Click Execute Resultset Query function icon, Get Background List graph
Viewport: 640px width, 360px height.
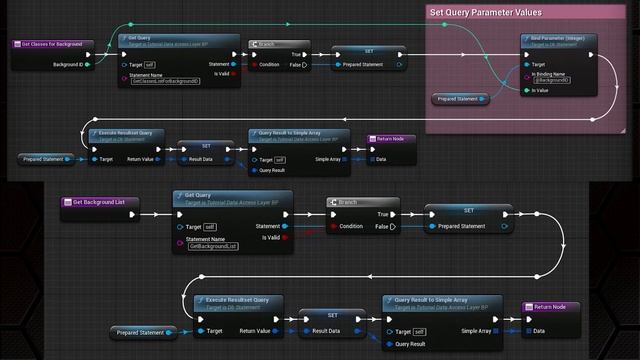tap(200, 300)
